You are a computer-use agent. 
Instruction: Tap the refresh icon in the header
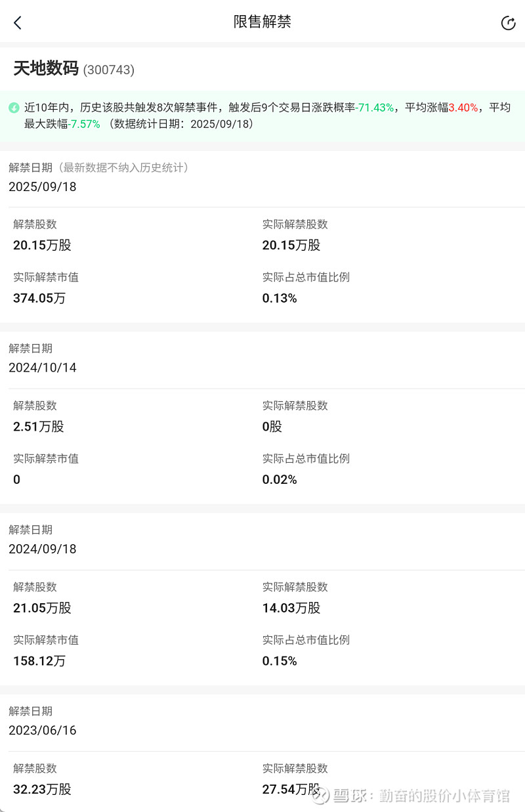[508, 23]
